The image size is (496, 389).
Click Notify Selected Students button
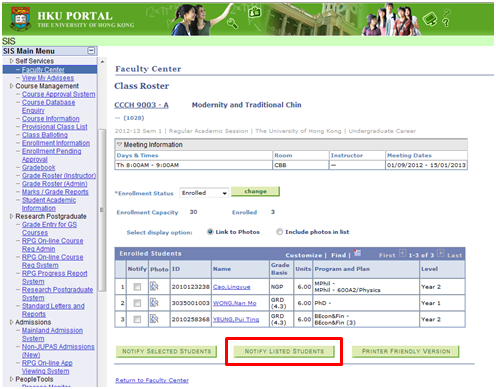[x=166, y=351]
